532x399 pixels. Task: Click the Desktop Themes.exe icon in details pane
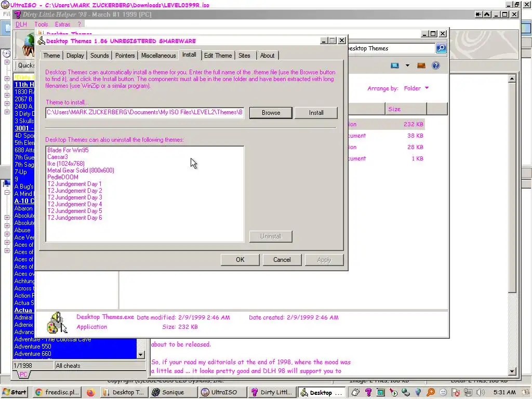(57, 323)
